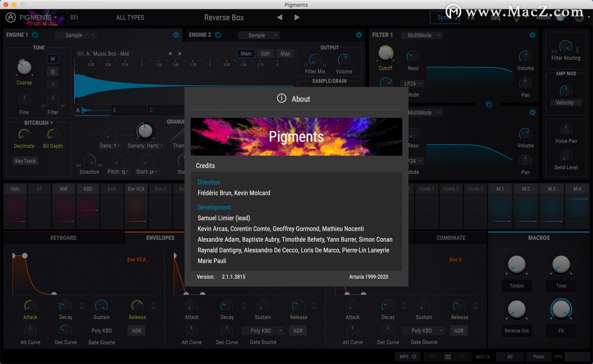
Task: Copy Engine 2 settings icon
Action: point(218,35)
